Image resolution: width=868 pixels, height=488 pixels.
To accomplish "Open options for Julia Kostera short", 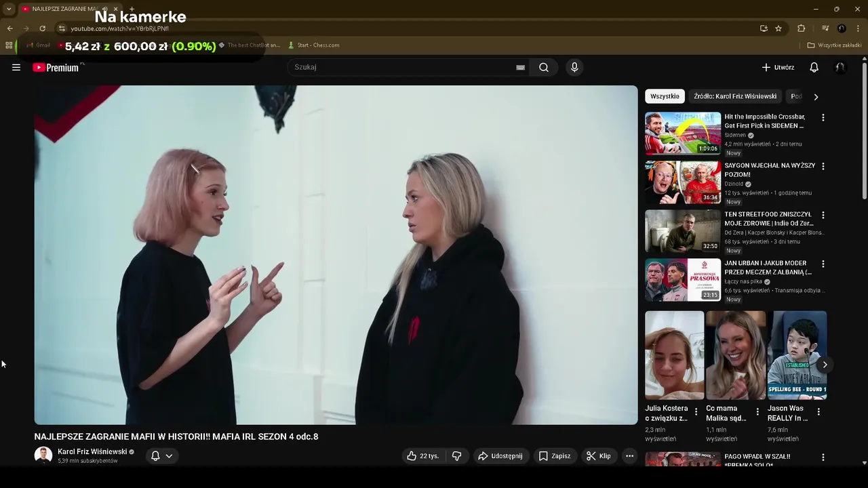I will 696,411.
